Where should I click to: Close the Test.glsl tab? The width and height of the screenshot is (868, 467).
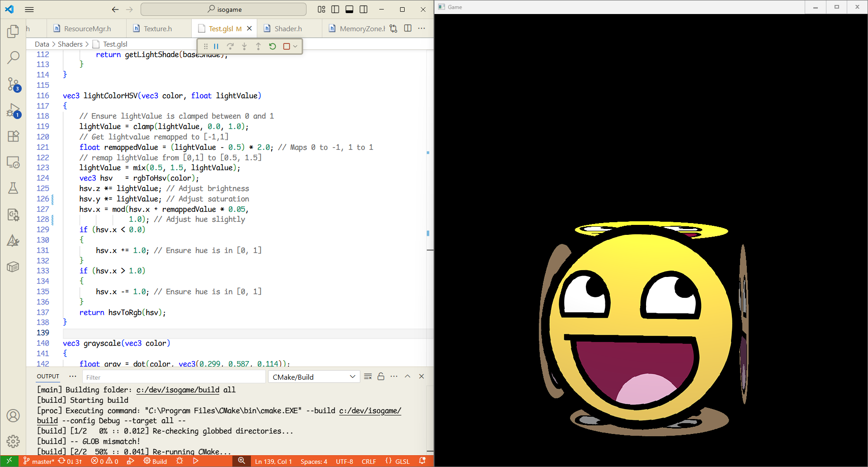coord(249,29)
